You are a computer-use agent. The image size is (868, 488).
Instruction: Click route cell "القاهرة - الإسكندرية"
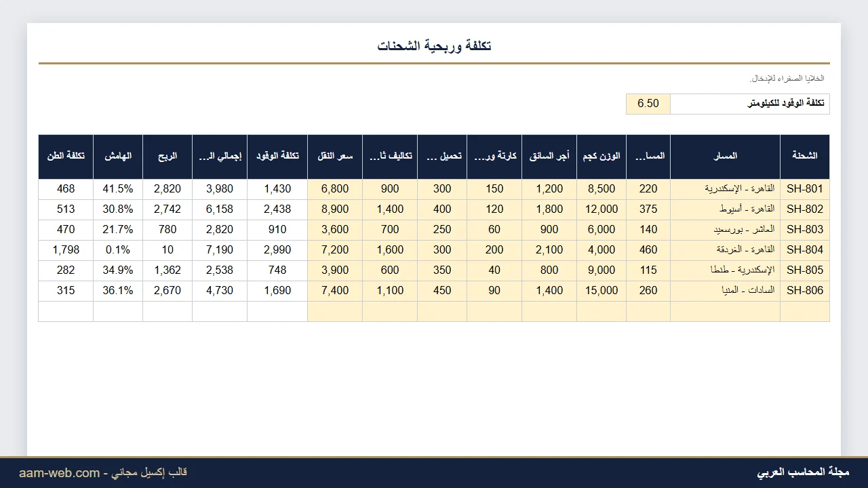pyautogui.click(x=726, y=189)
